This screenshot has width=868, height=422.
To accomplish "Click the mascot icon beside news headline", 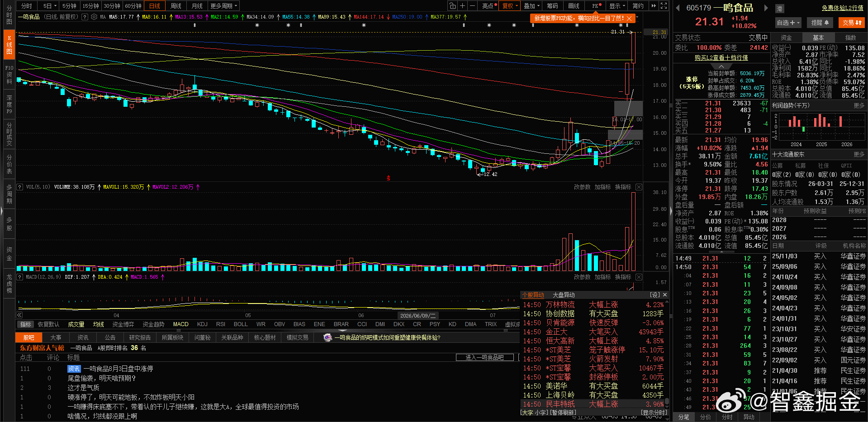I will click(328, 337).
